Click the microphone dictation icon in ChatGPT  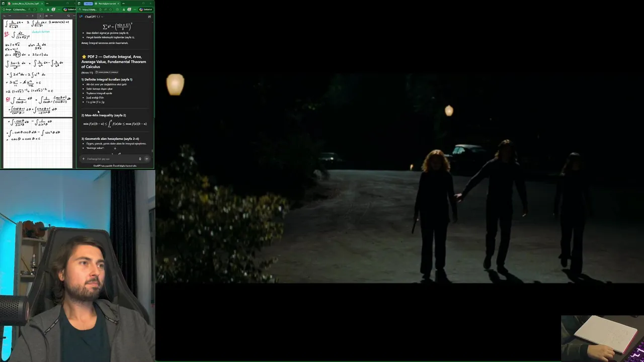click(x=140, y=159)
